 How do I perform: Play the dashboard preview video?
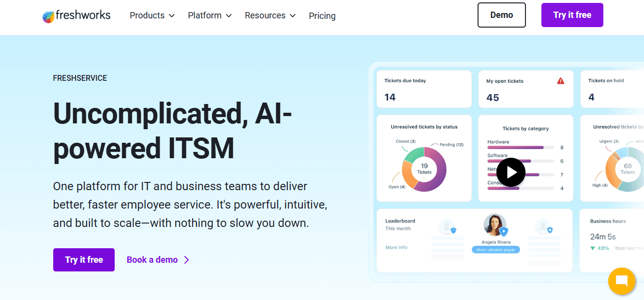(x=511, y=172)
